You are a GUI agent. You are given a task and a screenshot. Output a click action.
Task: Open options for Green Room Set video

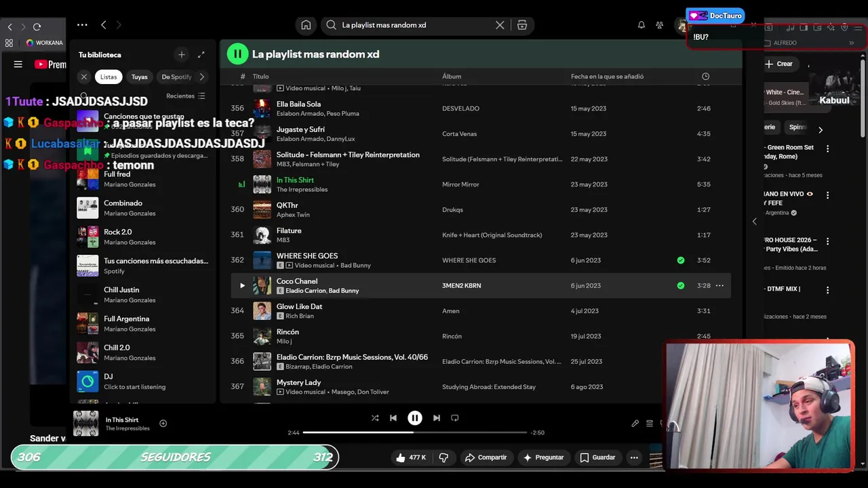[x=827, y=148]
